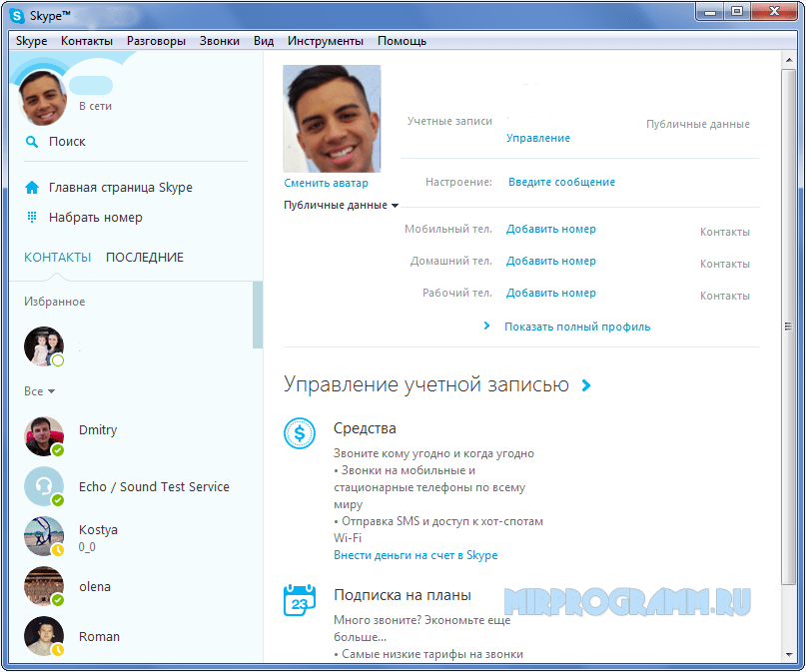
Task: Click Показать полный профиль link
Action: pos(577,327)
